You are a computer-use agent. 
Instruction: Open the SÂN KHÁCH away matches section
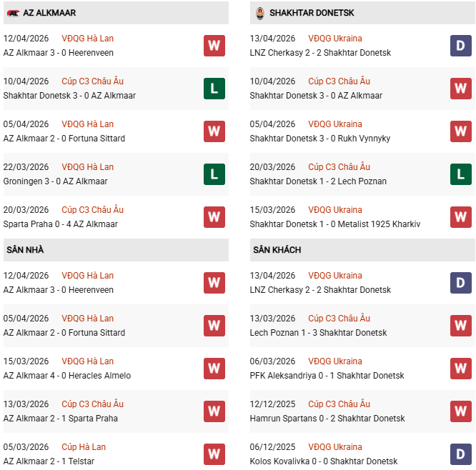[277, 250]
